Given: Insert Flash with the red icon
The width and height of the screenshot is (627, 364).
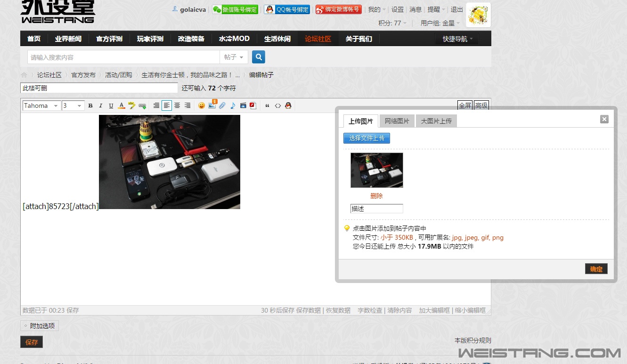Looking at the screenshot, I should tap(253, 105).
